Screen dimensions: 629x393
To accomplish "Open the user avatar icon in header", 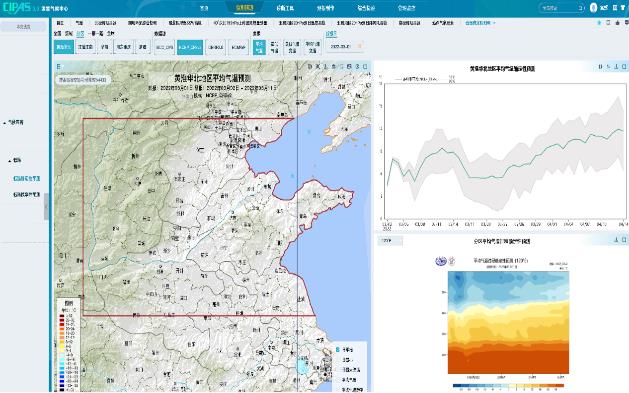I will [x=594, y=8].
